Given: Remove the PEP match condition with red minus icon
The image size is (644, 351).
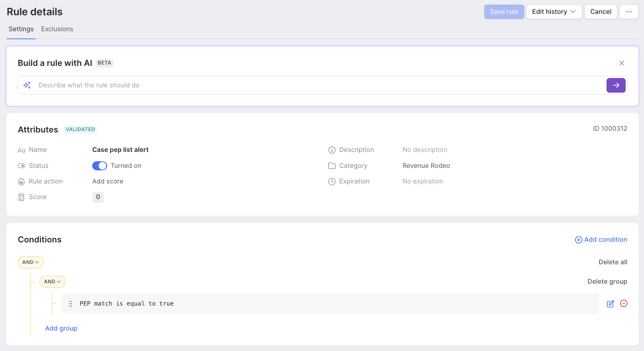Looking at the screenshot, I should point(624,303).
